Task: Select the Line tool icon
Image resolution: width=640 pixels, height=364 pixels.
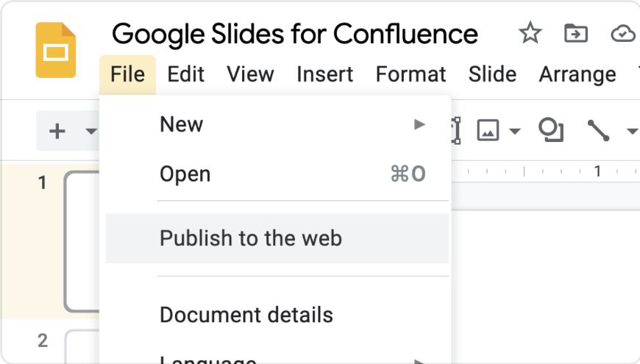Action: pyautogui.click(x=598, y=131)
